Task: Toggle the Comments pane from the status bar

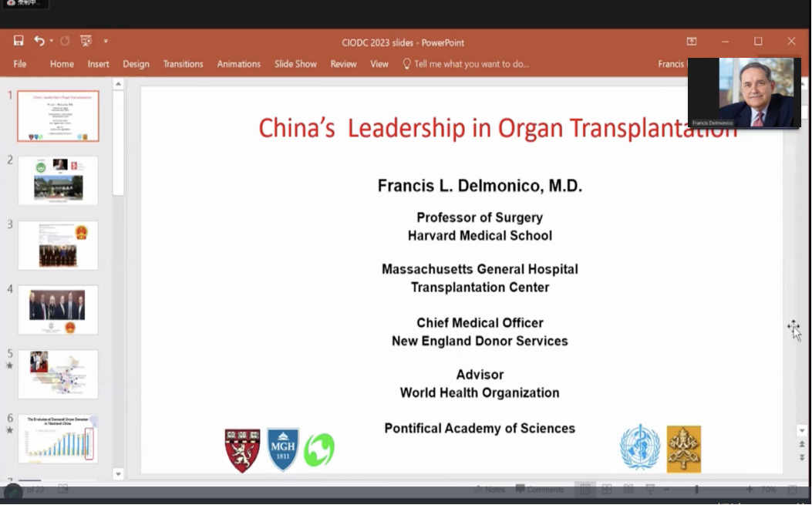Action: (539, 490)
